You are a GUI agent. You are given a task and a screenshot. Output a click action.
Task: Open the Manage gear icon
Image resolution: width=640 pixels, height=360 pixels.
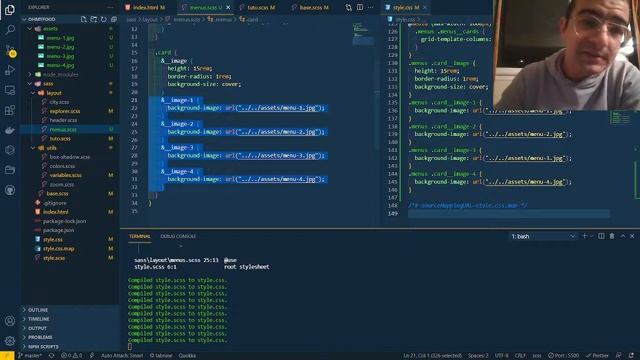(10, 340)
